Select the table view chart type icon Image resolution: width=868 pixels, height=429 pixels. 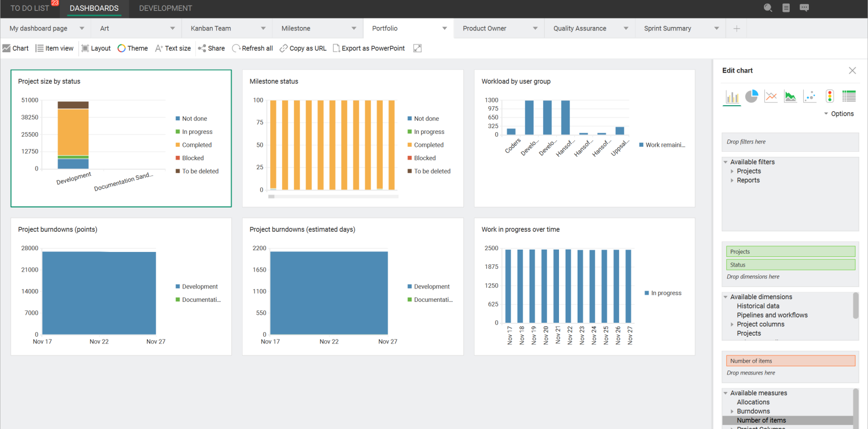[849, 96]
